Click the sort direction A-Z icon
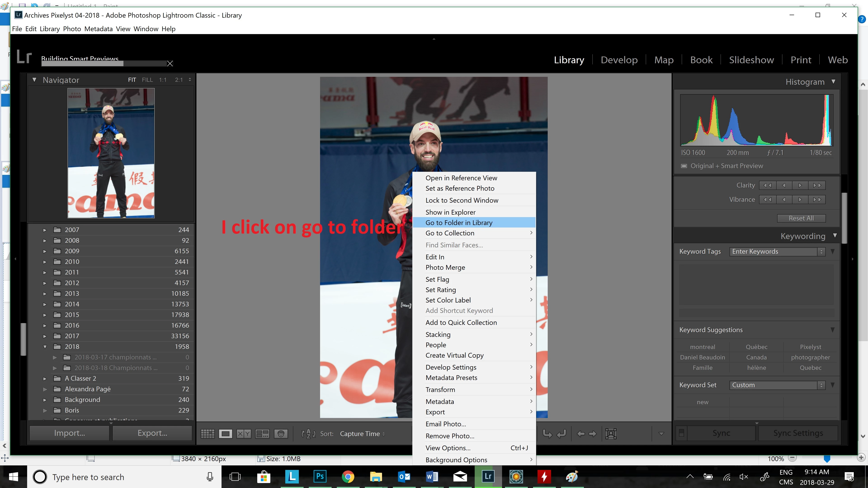 (x=308, y=434)
